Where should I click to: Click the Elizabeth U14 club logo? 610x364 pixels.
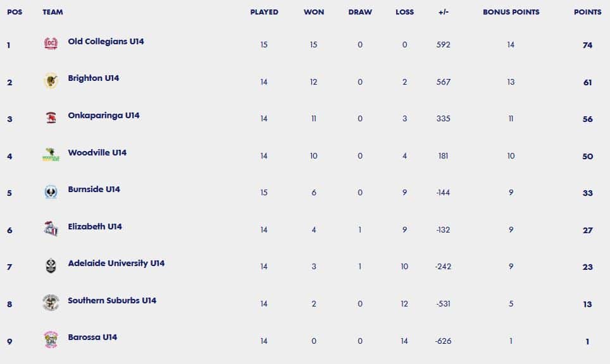pos(51,228)
